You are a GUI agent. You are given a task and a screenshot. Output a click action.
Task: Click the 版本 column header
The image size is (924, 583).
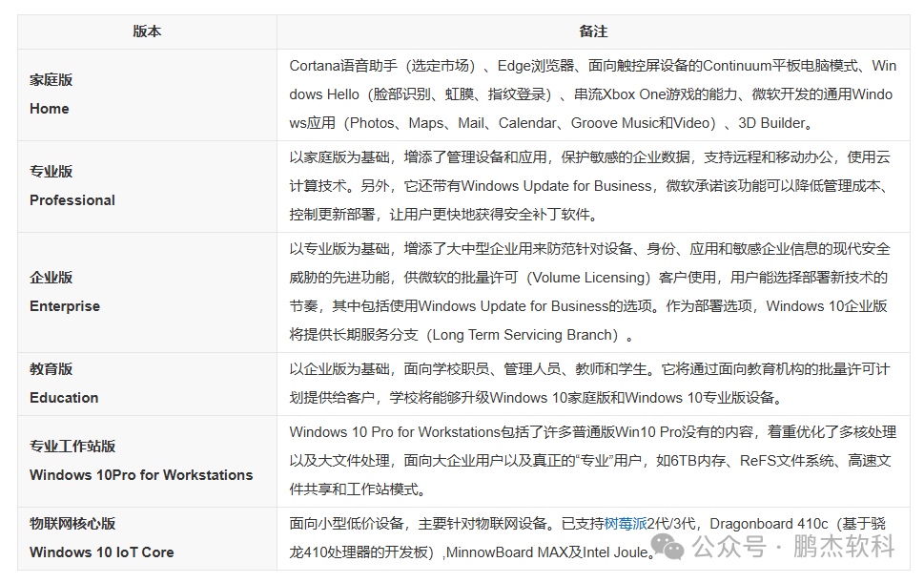pos(147,31)
